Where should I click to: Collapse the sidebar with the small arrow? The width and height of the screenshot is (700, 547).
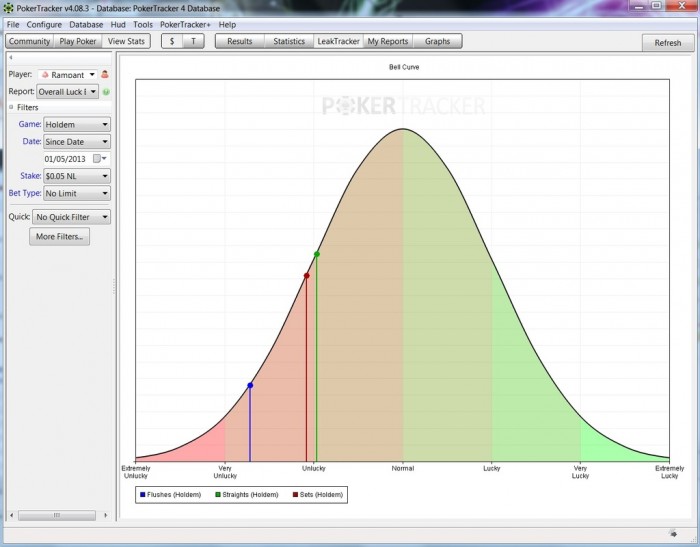pyautogui.click(x=11, y=57)
